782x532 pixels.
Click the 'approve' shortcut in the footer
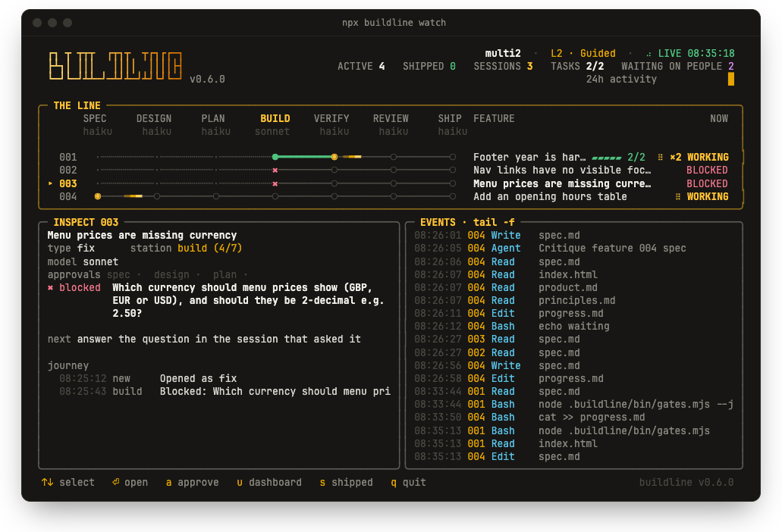click(x=193, y=482)
